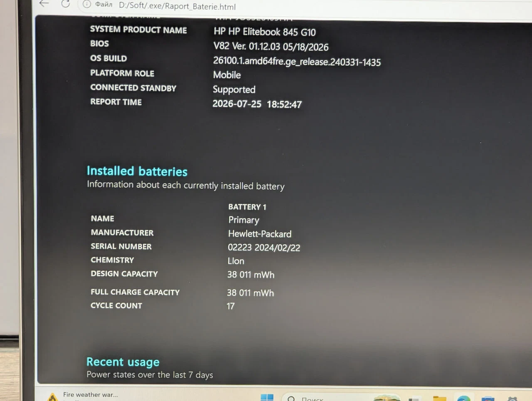
Task: Click the "DESIGN CAPACITY" label
Action: pyautogui.click(x=124, y=274)
